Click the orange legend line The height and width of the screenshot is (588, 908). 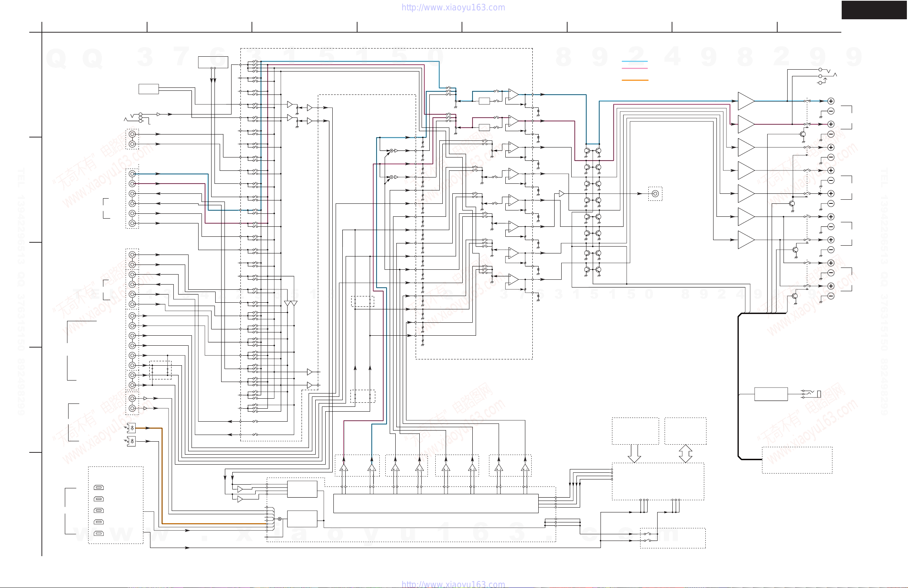tap(635, 80)
